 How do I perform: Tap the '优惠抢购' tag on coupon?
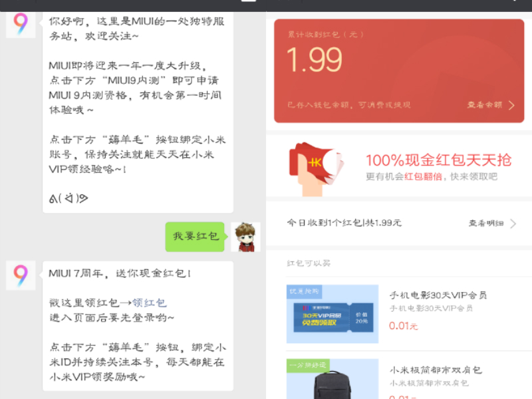click(305, 291)
